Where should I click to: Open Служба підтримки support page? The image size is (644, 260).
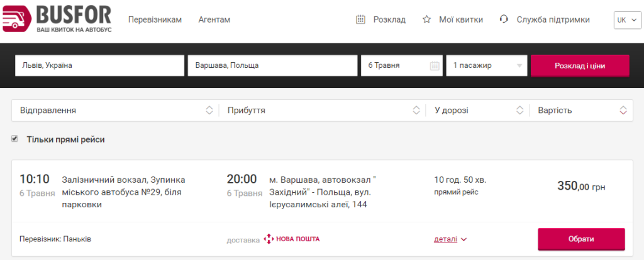point(553,19)
